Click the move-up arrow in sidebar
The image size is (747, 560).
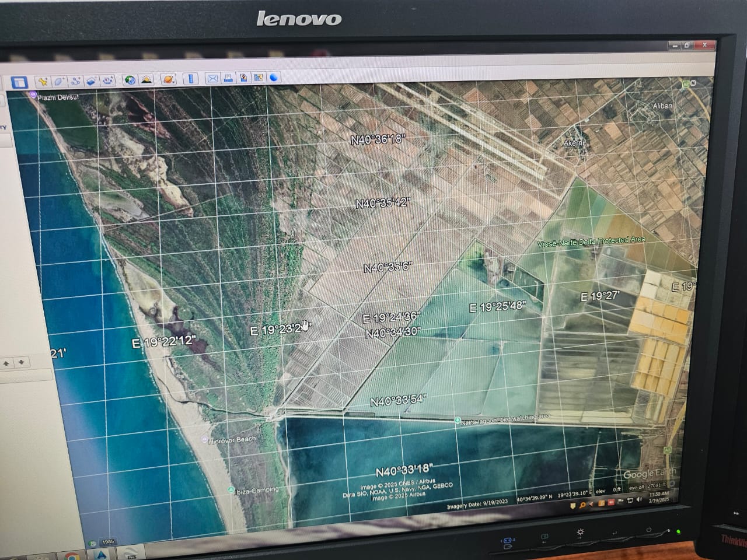[x=6, y=363]
